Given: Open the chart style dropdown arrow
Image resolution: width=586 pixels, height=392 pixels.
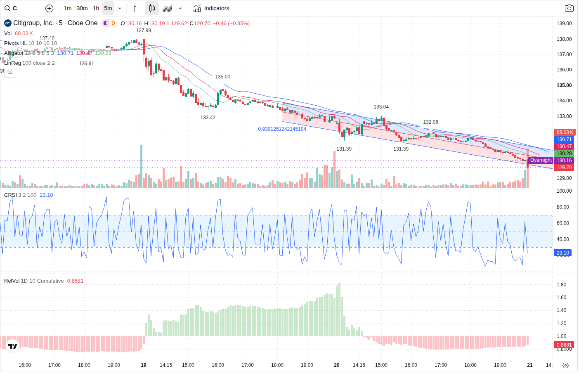Looking at the screenshot, I should (x=180, y=8).
